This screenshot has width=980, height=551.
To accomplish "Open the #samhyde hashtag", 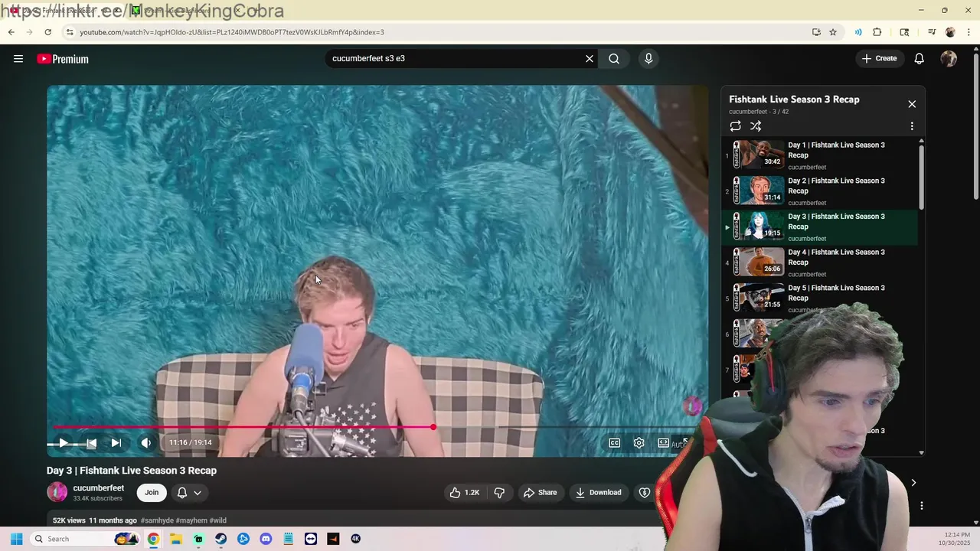I will [157, 520].
